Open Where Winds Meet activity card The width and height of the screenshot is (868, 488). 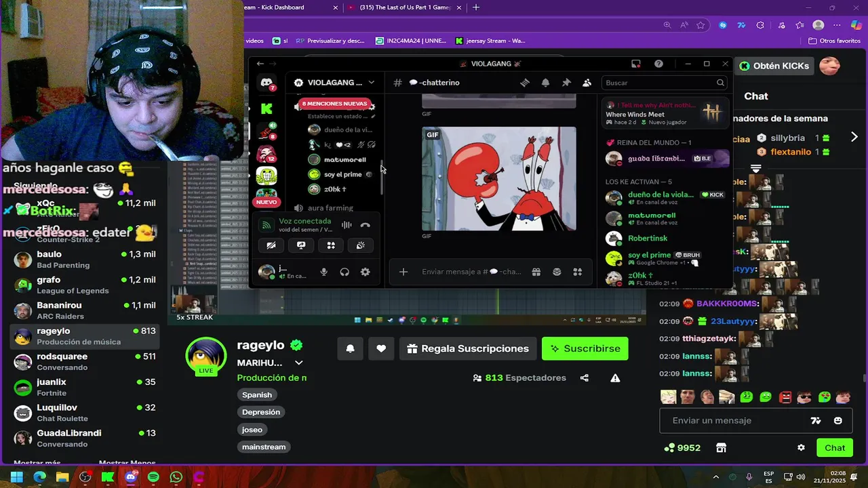coord(665,113)
